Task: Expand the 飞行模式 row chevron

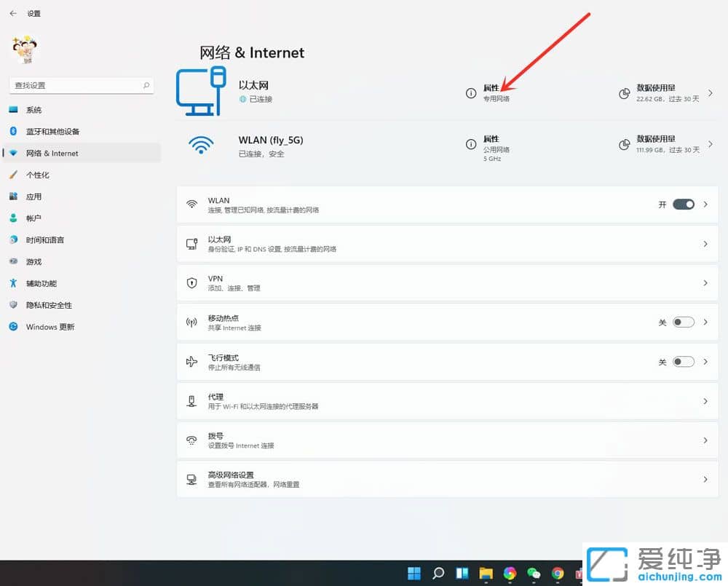Action: tap(705, 362)
